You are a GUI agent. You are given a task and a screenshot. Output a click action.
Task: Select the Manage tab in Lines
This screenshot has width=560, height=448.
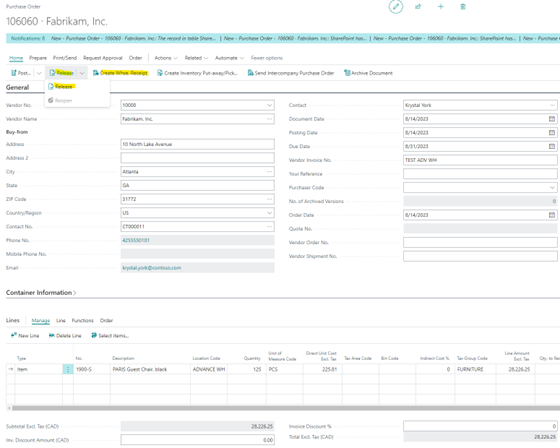coord(41,320)
